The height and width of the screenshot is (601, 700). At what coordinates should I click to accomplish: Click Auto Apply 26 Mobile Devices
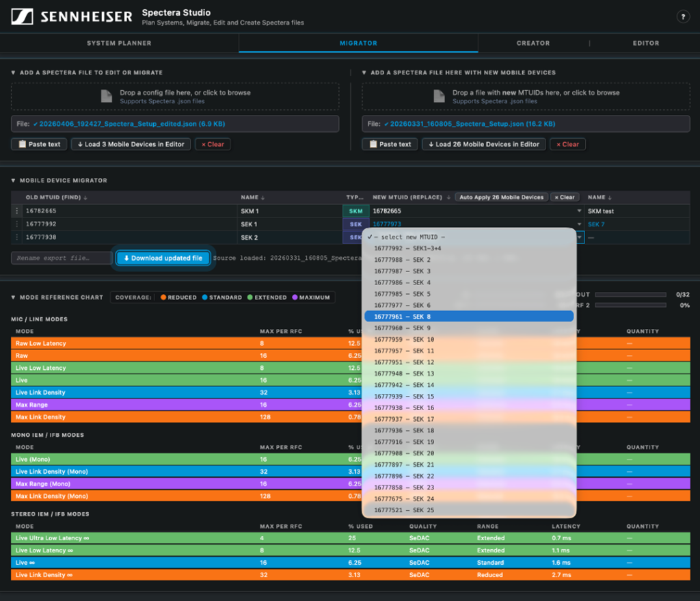(x=501, y=198)
